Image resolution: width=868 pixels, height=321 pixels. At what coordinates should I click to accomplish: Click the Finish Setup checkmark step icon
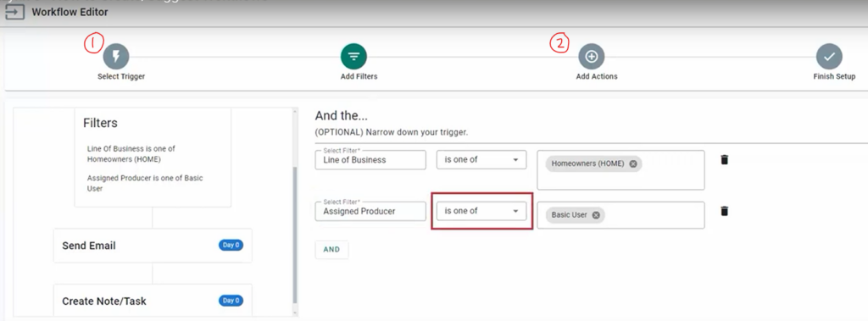click(x=829, y=56)
